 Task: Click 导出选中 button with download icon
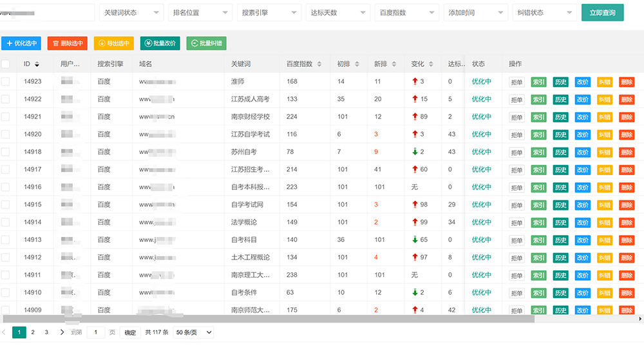[113, 43]
